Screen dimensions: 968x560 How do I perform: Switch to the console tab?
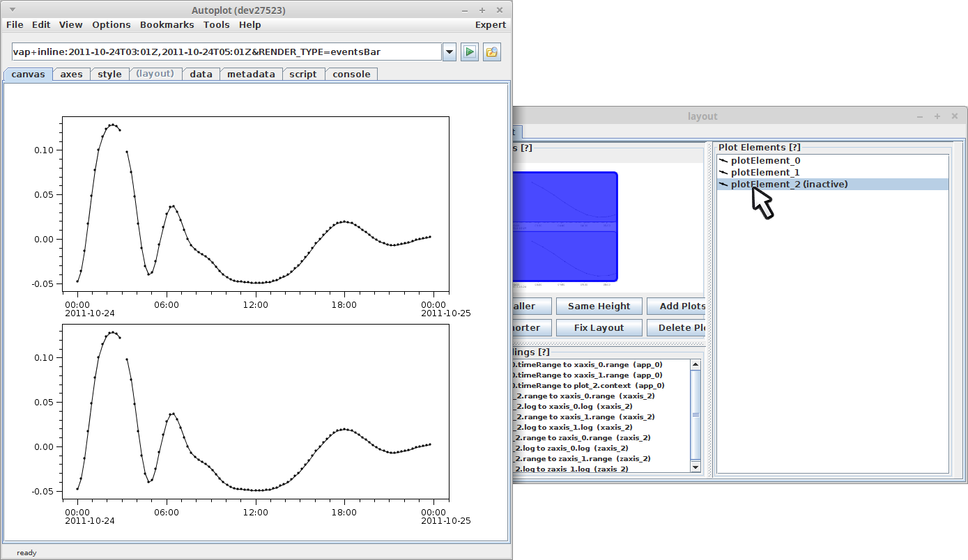(351, 74)
